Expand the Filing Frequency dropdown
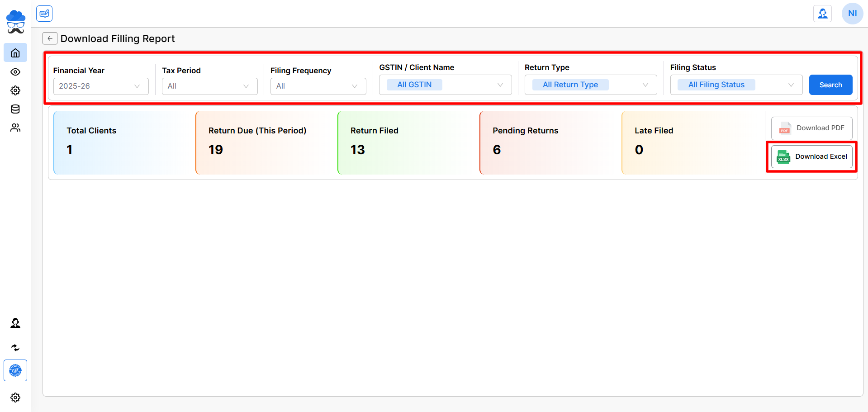868x412 pixels. pos(318,86)
